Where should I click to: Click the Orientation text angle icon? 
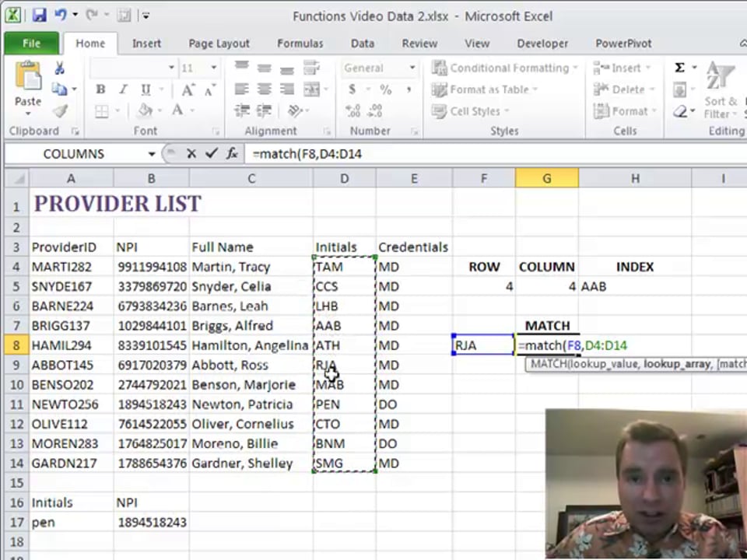295,111
